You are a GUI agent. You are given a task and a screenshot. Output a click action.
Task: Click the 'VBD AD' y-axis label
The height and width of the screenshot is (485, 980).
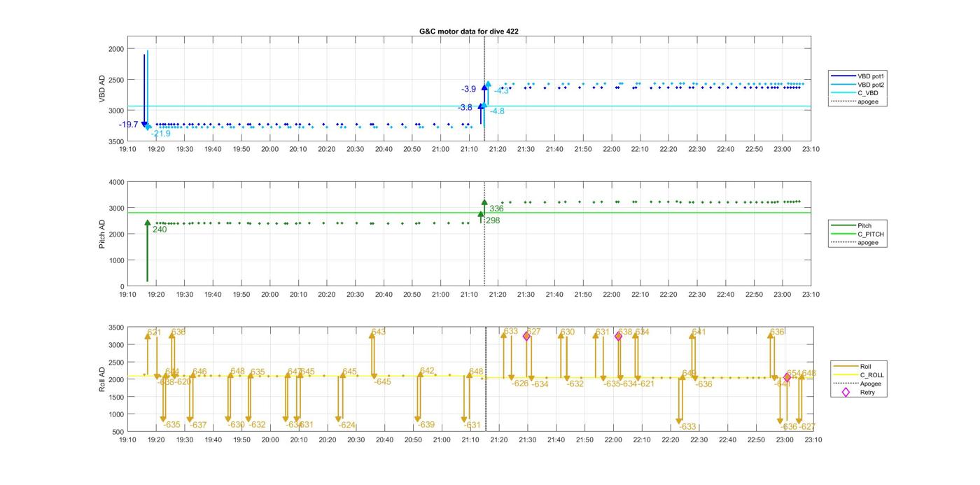(x=102, y=89)
